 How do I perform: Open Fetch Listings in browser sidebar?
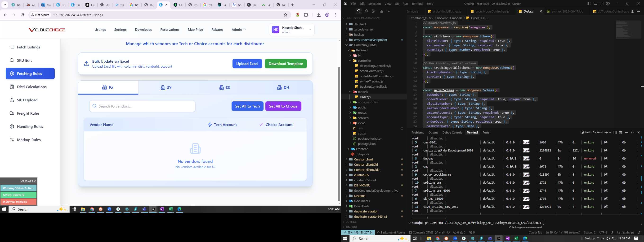pyautogui.click(x=30, y=47)
